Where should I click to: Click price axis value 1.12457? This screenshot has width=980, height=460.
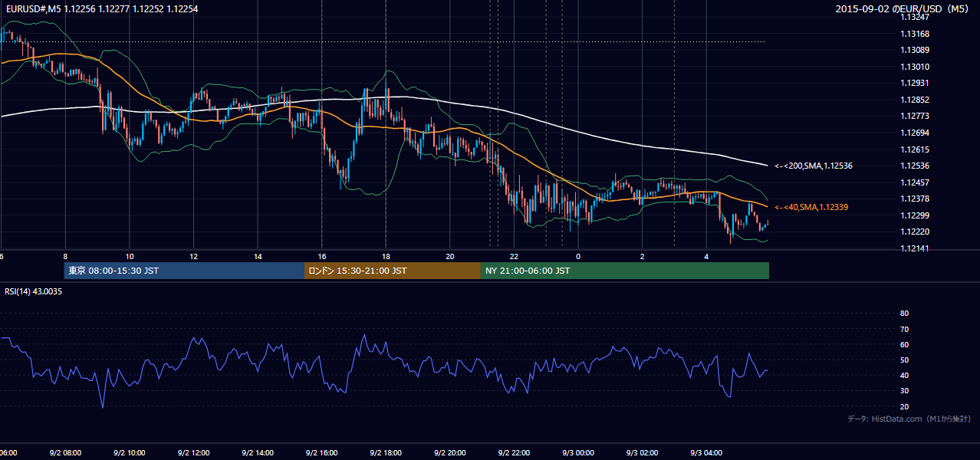click(915, 182)
